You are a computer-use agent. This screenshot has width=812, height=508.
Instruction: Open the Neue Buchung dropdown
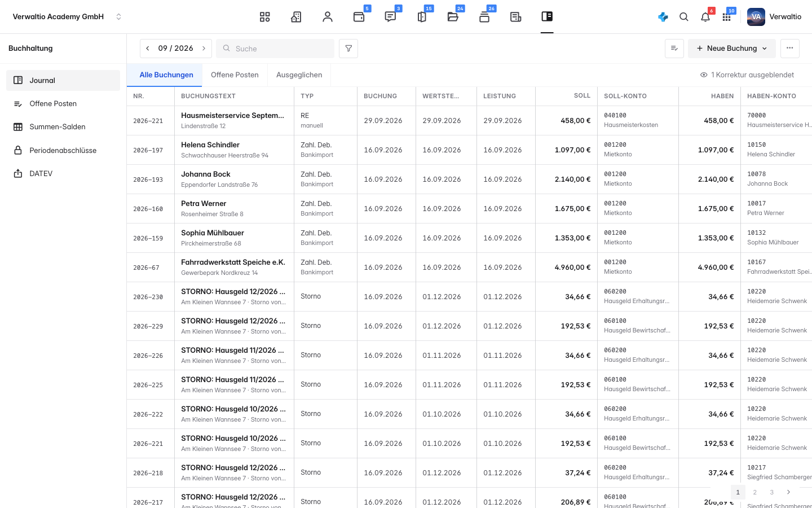(x=732, y=49)
